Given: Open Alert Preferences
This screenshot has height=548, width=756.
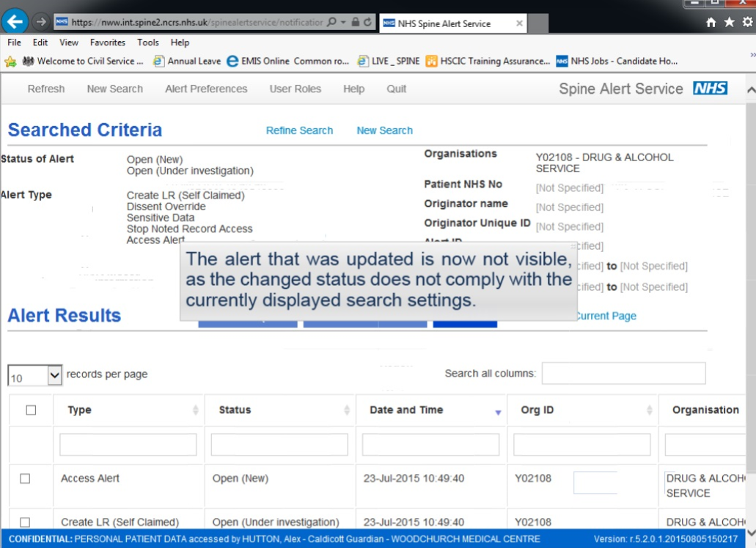Looking at the screenshot, I should [206, 89].
